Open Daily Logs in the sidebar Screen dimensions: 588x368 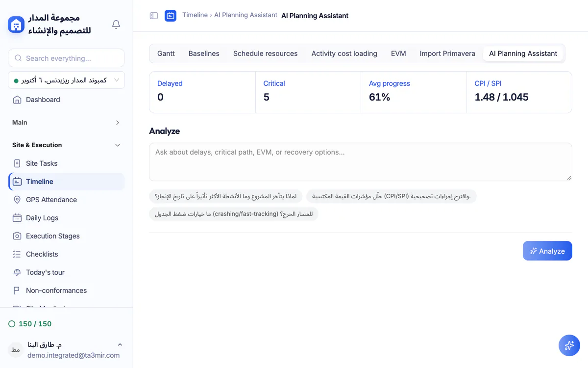(66, 218)
